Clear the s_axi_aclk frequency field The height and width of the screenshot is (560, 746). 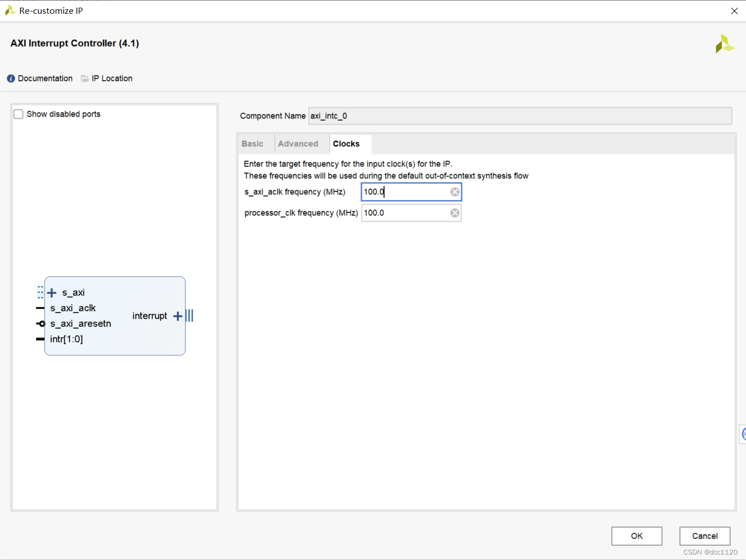(x=455, y=192)
